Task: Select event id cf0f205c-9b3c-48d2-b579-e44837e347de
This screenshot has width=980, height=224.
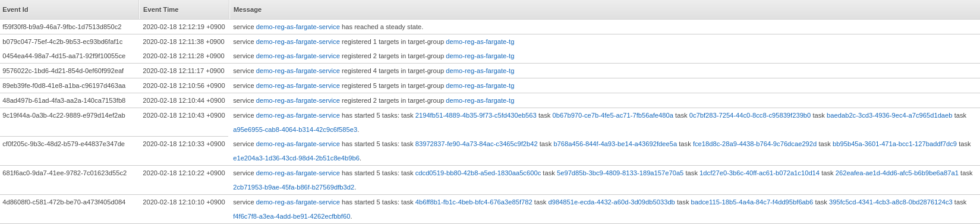Action: 64,144
